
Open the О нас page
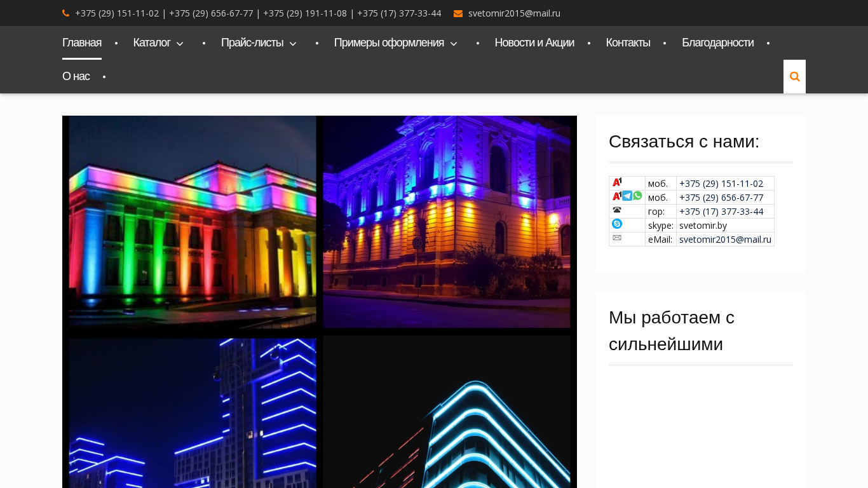click(x=76, y=76)
